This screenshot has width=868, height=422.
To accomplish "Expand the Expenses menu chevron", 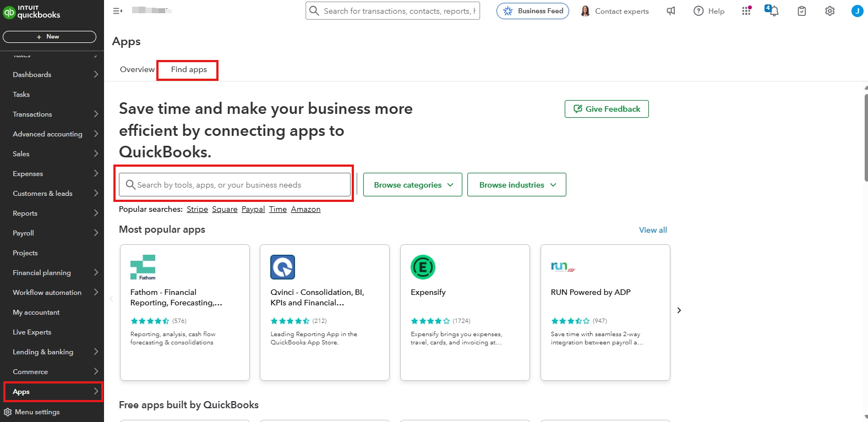I will tap(96, 173).
